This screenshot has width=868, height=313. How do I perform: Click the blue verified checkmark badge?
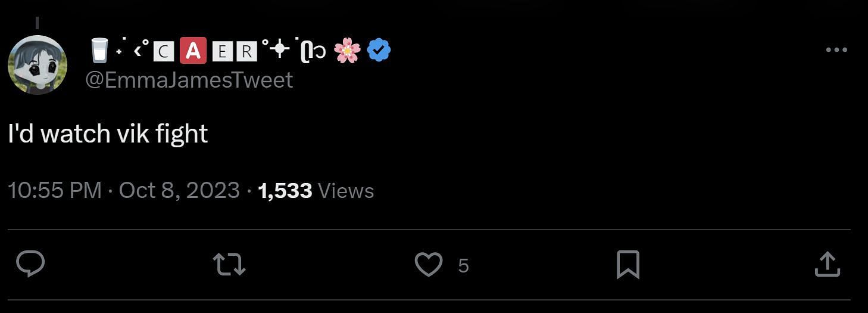(x=379, y=51)
